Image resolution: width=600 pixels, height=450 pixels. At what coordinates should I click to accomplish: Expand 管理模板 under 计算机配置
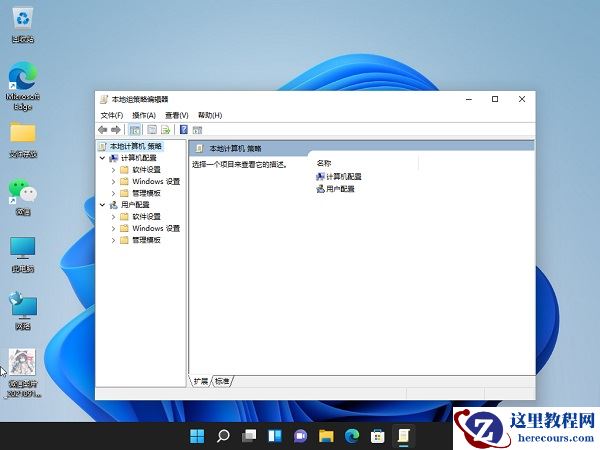(x=114, y=193)
